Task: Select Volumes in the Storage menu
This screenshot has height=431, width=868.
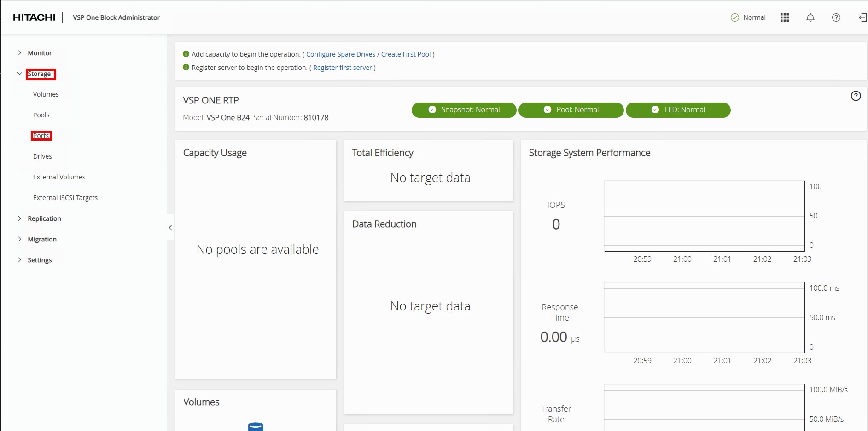Action: pyautogui.click(x=46, y=94)
